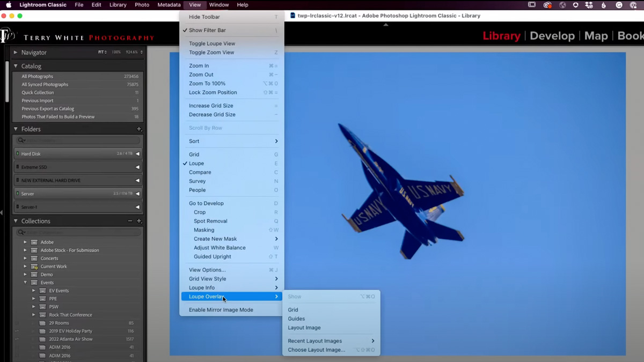Select FIT zoom mode in the Navigator
Image resolution: width=644 pixels, height=362 pixels.
coord(101,52)
